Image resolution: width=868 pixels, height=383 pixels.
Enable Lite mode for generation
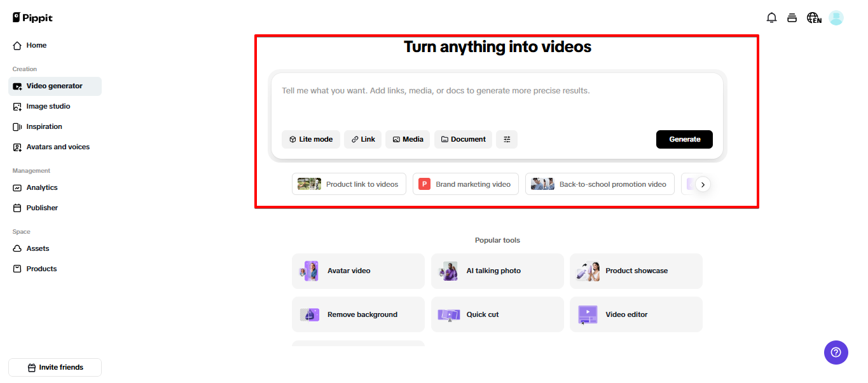(x=311, y=139)
